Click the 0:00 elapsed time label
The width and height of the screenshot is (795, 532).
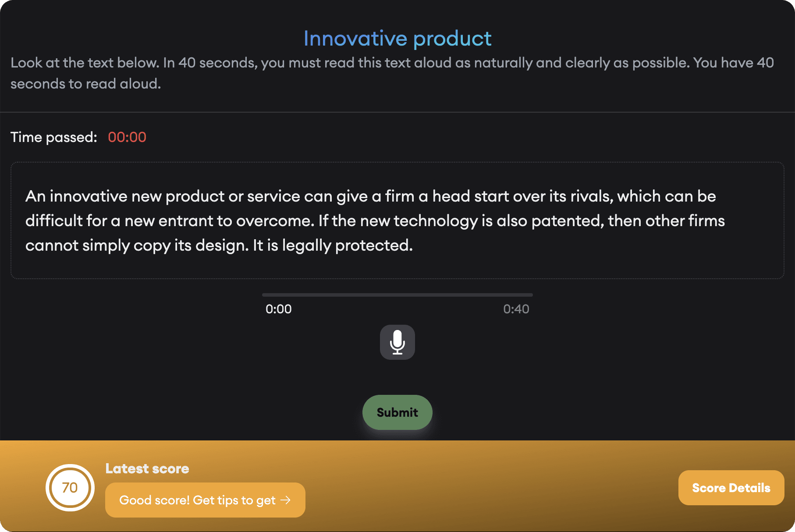click(278, 309)
